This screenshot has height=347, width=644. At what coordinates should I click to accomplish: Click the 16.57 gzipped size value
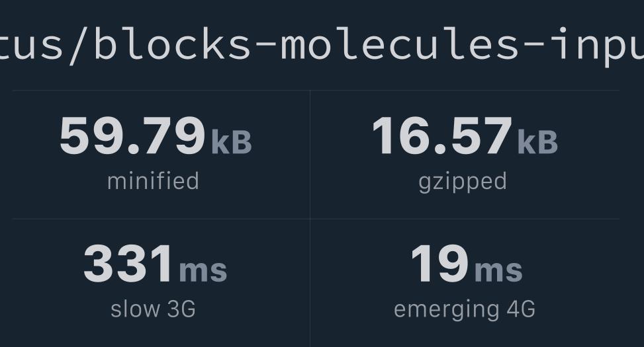(442, 135)
